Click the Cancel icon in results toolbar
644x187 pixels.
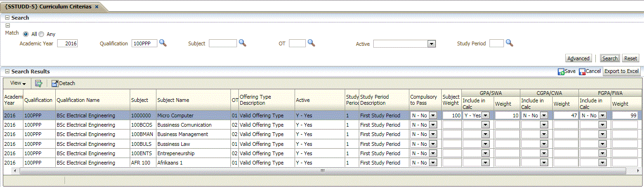coord(582,72)
